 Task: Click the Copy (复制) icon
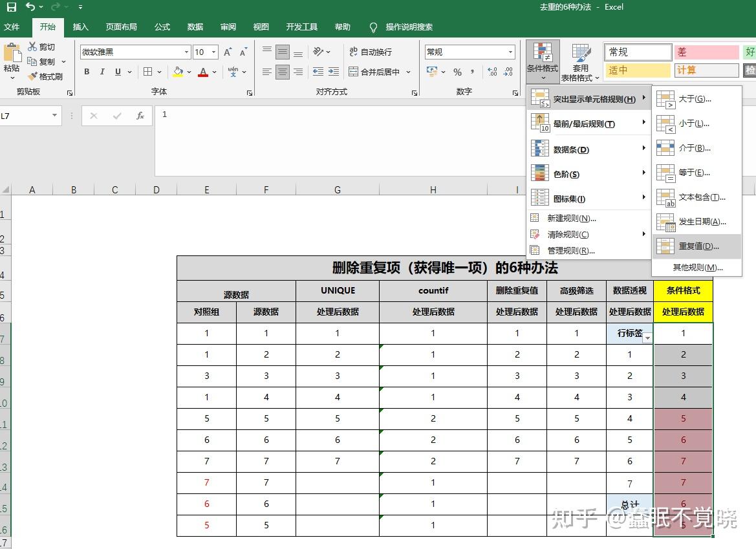click(32, 61)
